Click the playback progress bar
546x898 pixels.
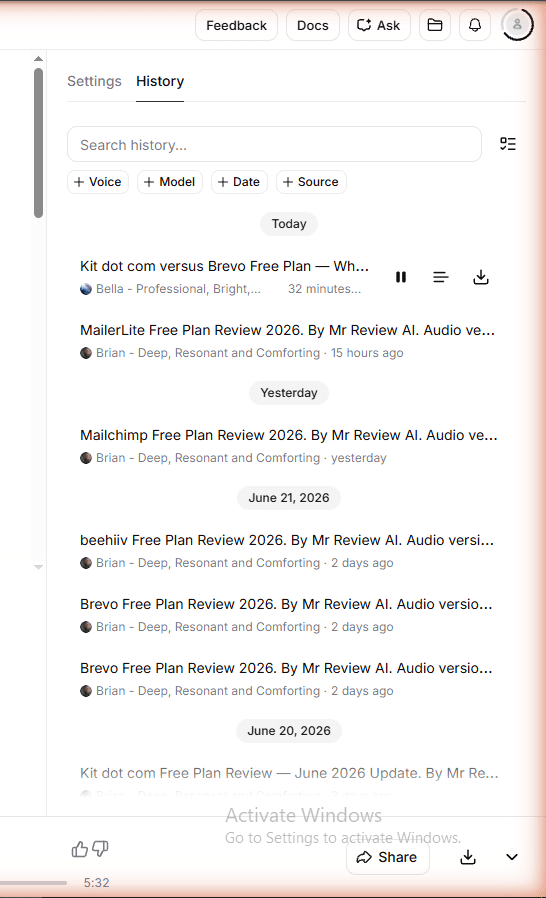33,883
